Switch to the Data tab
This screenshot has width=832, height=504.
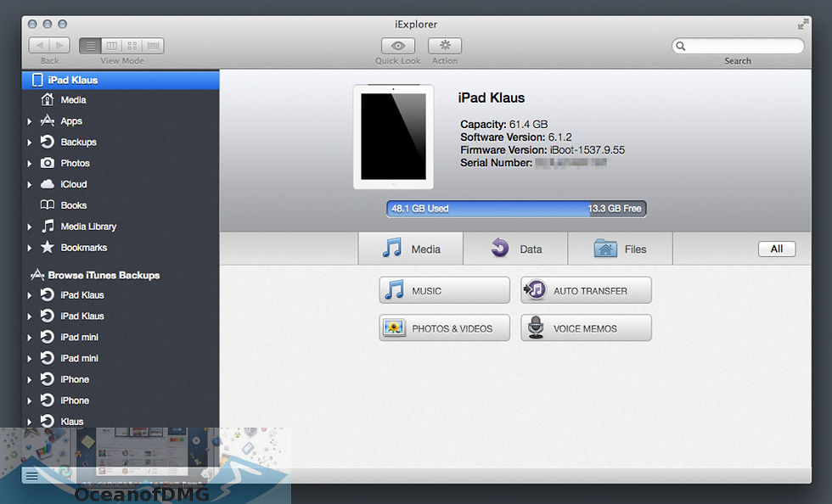click(x=515, y=249)
